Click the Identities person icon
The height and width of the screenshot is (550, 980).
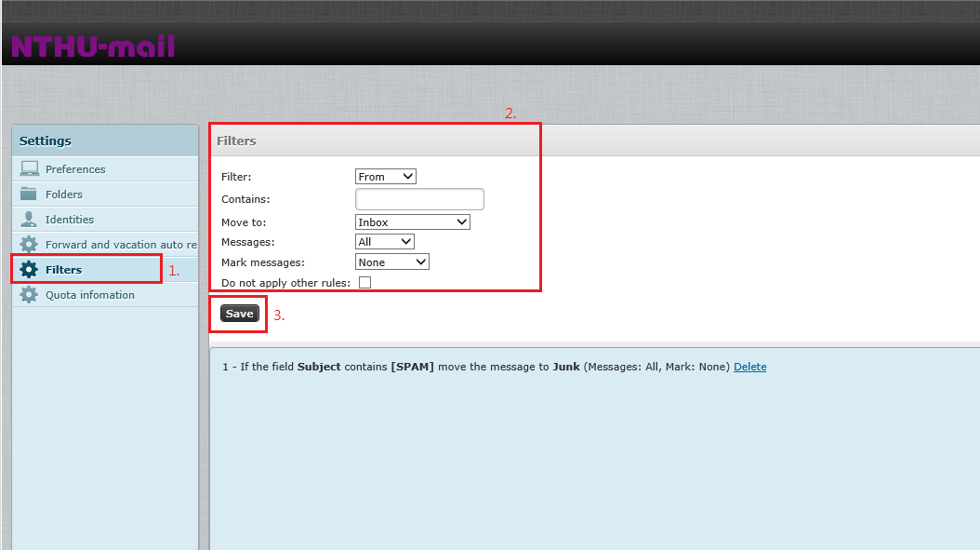[30, 219]
